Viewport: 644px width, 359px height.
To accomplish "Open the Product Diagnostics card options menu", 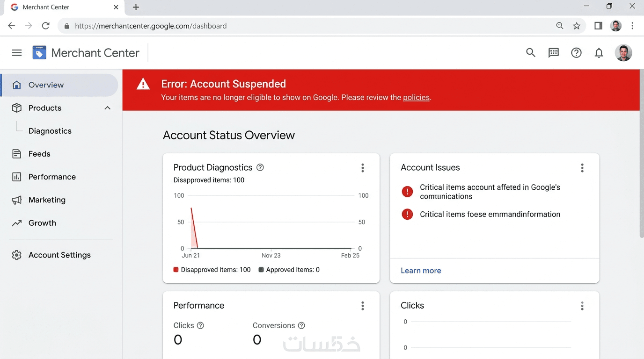I will [x=363, y=168].
